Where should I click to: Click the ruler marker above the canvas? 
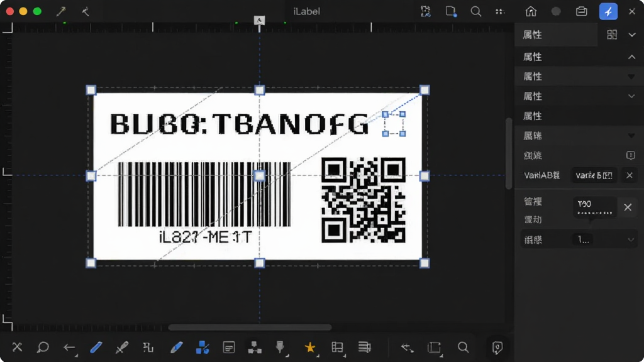point(259,21)
